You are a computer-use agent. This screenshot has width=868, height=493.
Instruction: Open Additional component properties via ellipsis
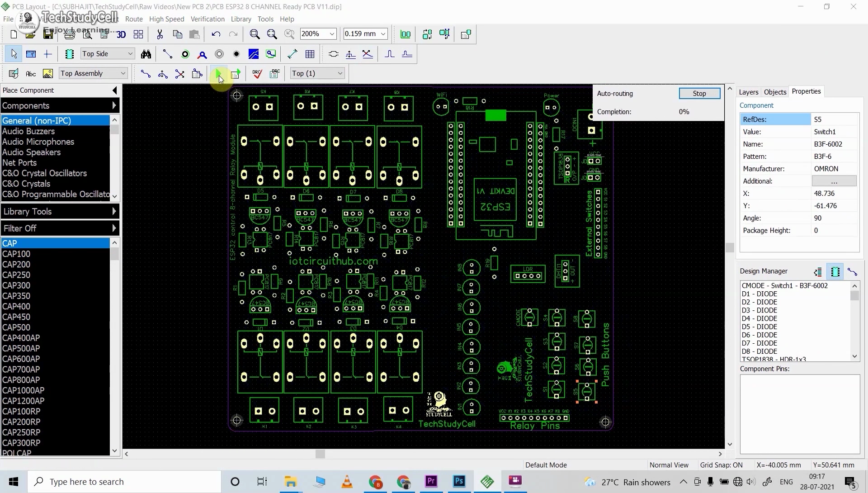tap(834, 180)
